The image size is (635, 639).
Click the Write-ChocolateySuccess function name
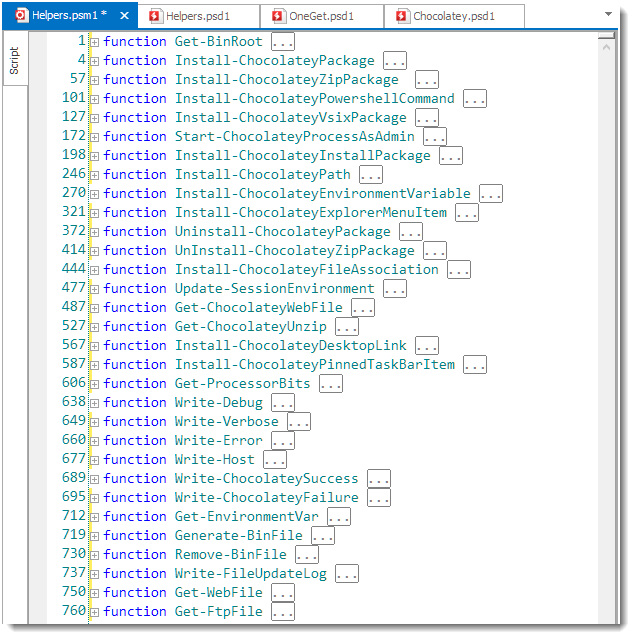[x=267, y=479]
